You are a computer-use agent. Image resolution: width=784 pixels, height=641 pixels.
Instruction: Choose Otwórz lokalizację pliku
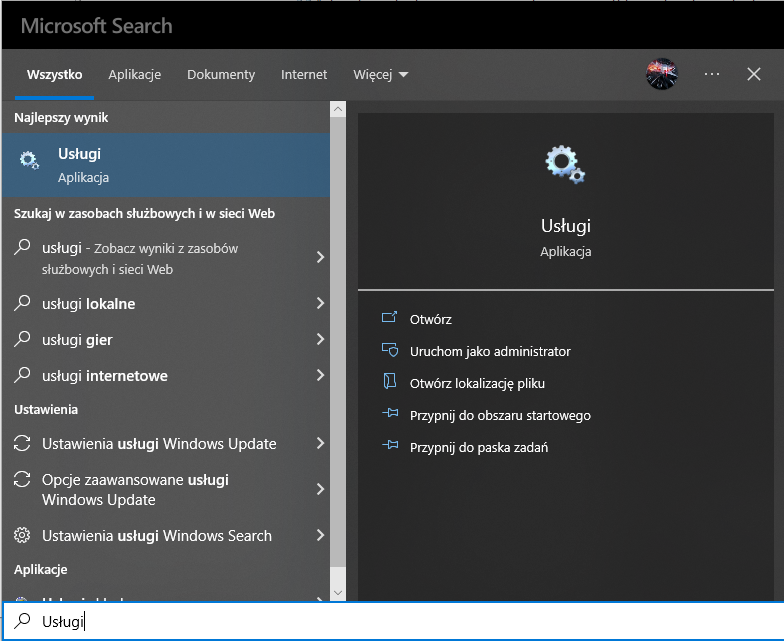click(x=477, y=384)
